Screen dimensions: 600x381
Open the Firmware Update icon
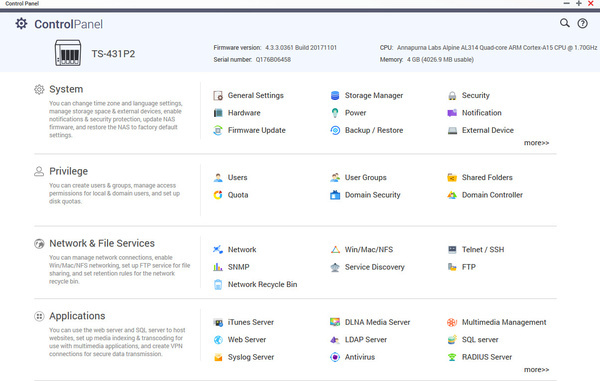(218, 130)
